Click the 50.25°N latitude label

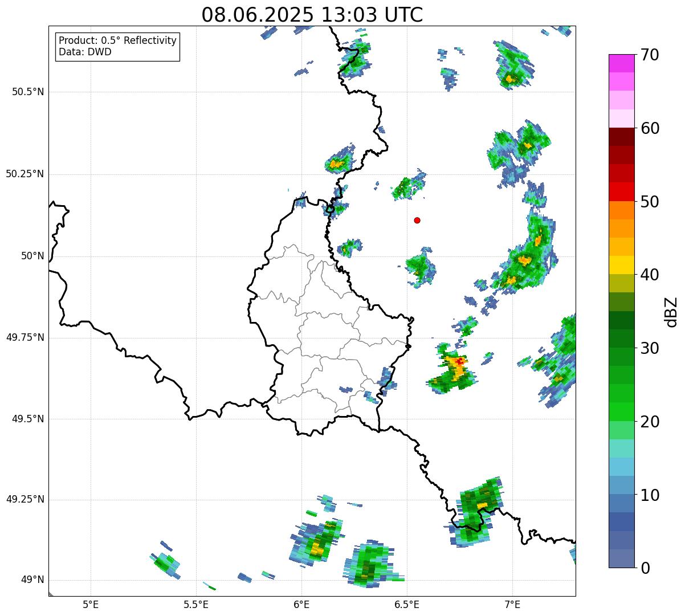pos(25,174)
